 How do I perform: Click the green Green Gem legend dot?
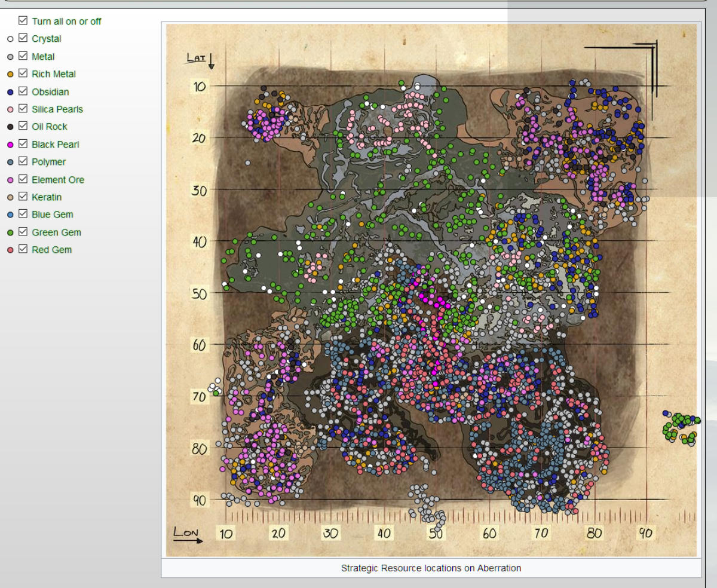click(x=10, y=232)
